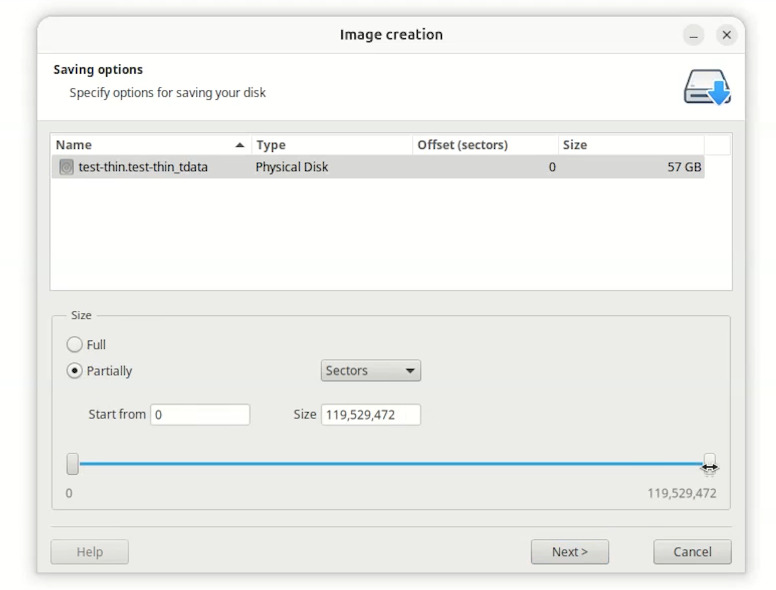Select the Partially radio button
The image size is (776, 590).
pos(74,371)
